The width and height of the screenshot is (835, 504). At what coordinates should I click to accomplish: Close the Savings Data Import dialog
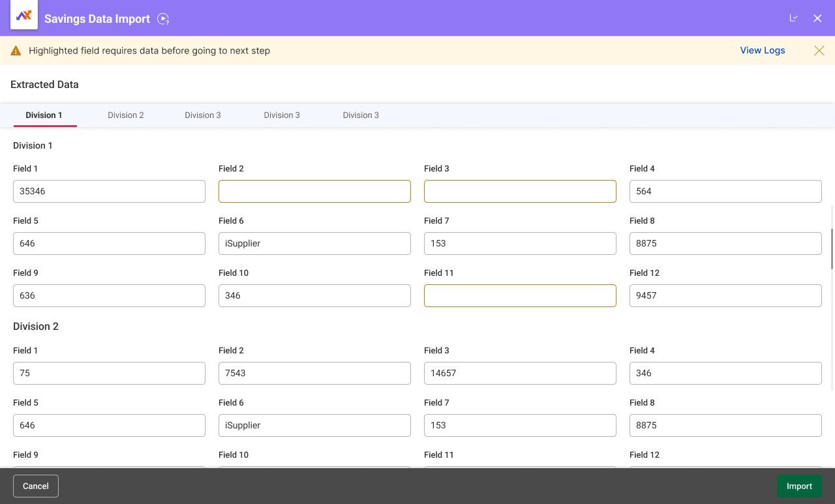point(817,18)
